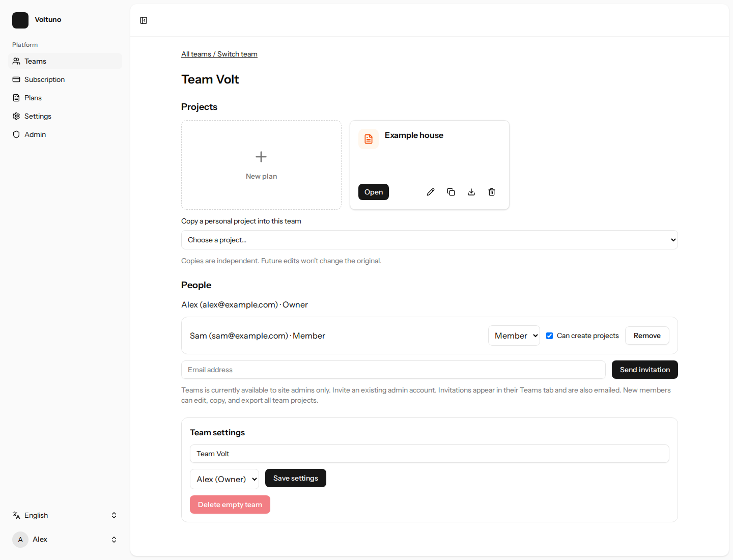Image resolution: width=733 pixels, height=560 pixels.
Task: Remove Sam from the team
Action: 647,335
